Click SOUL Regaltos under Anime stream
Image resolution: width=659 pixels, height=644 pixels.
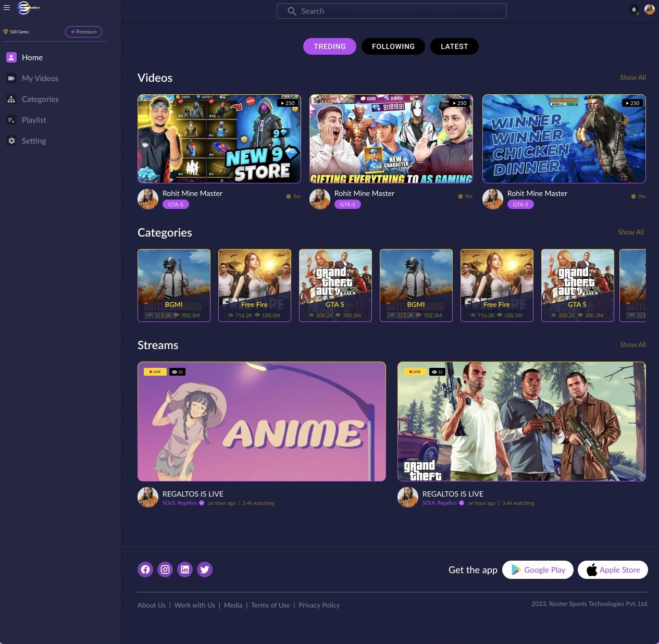point(180,503)
